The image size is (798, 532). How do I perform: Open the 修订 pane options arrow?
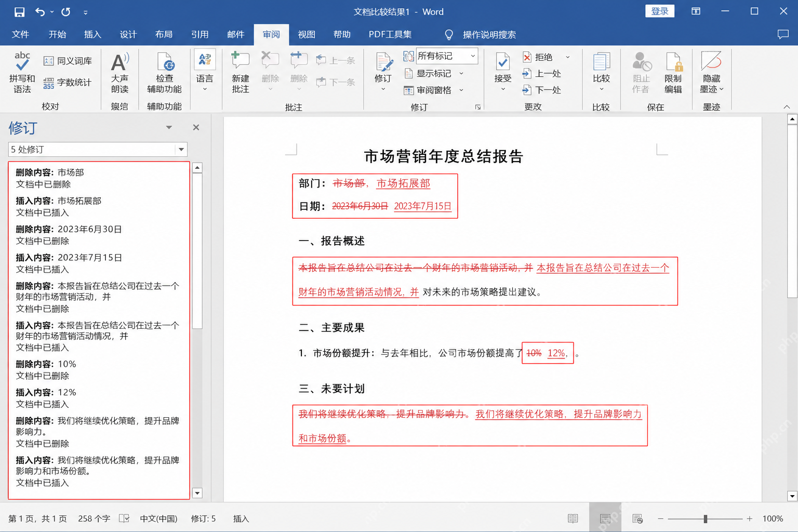click(x=169, y=127)
